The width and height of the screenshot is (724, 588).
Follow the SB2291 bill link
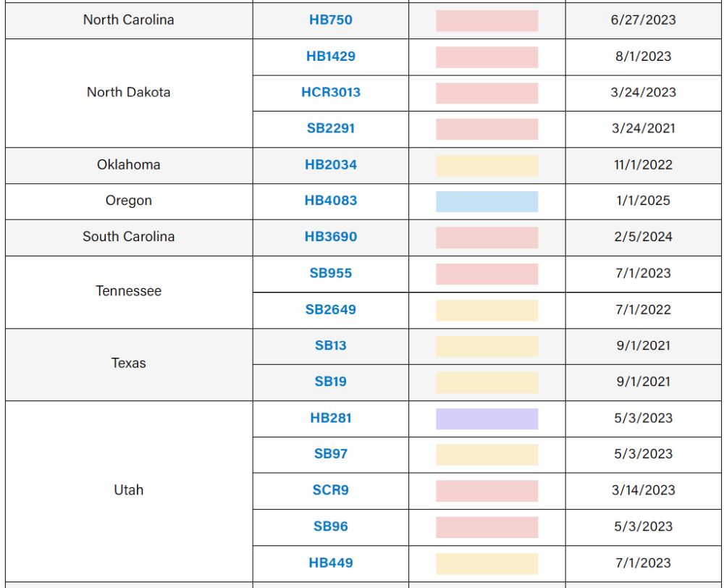click(x=331, y=129)
